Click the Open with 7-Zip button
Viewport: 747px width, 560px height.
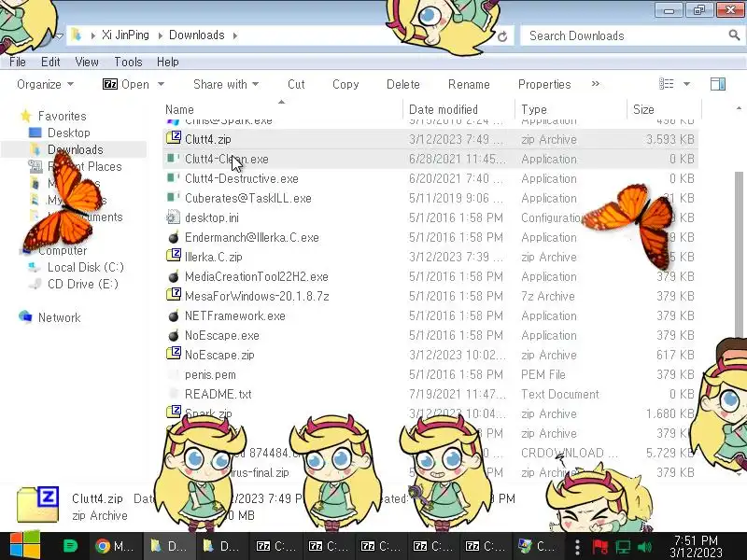126,84
